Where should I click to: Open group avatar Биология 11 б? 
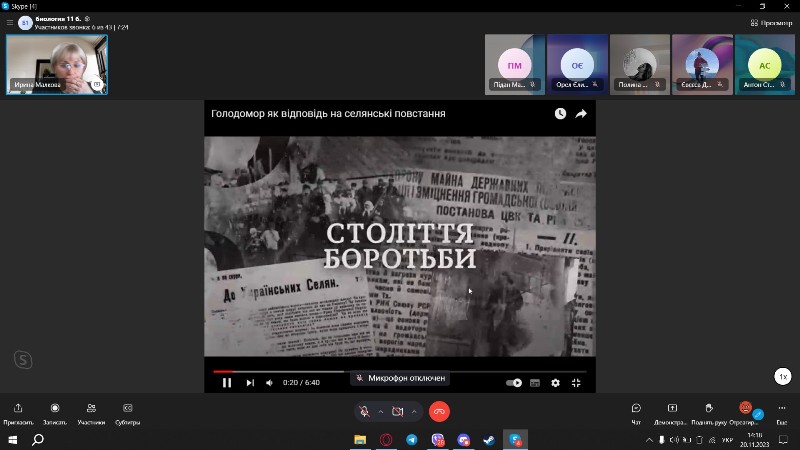click(x=25, y=22)
